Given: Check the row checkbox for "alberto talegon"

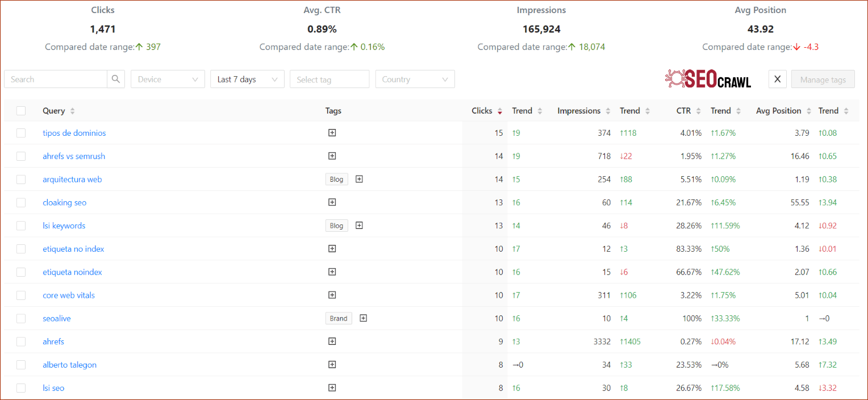Looking at the screenshot, I should click(x=21, y=364).
